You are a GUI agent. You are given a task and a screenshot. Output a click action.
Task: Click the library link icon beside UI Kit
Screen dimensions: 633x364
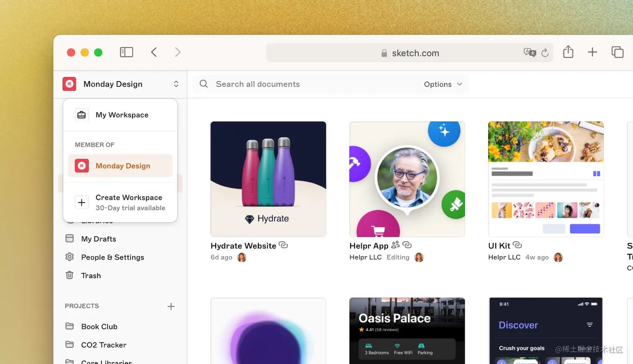pyautogui.click(x=517, y=245)
